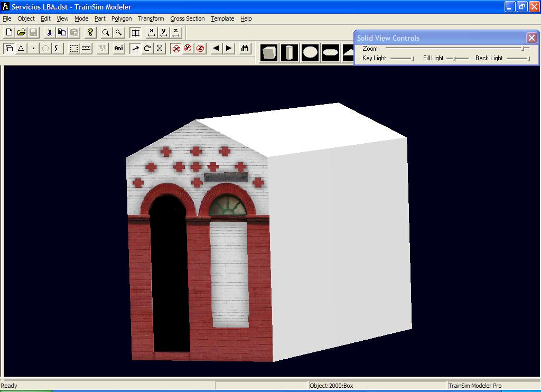Toggle the grid display button
This screenshot has width=541, height=392.
135,33
